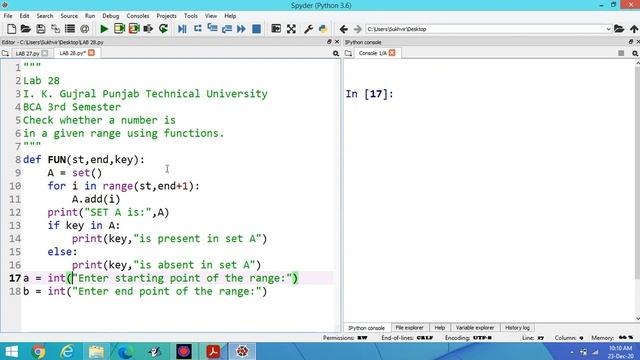Step out of function debug icon
This screenshot has height=360, width=640.
coord(227,29)
